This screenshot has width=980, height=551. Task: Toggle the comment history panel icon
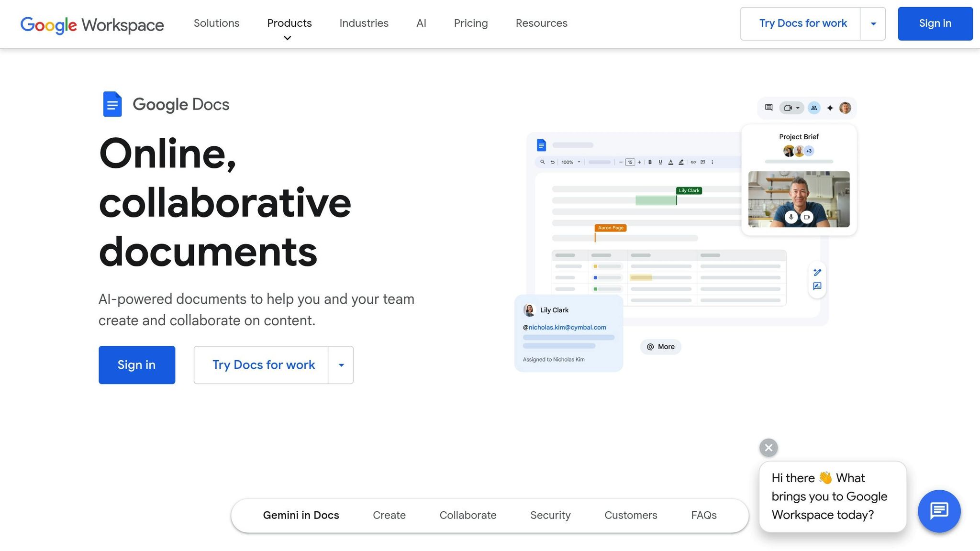tap(769, 108)
